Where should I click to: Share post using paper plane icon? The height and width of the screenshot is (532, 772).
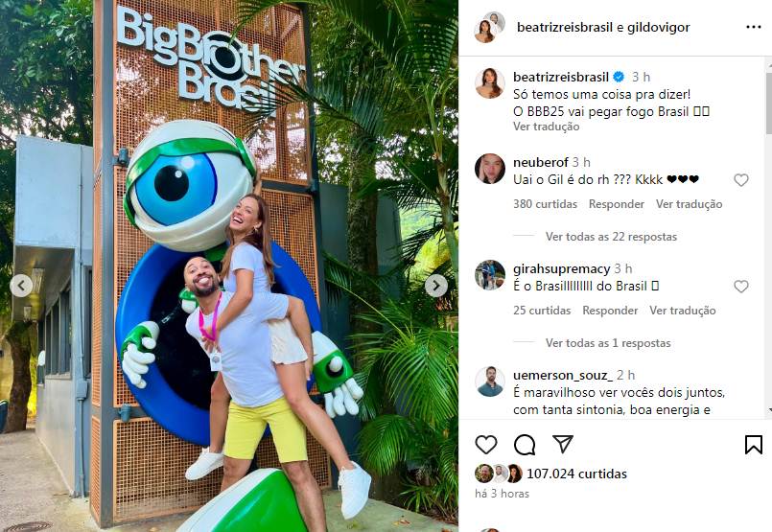click(562, 444)
